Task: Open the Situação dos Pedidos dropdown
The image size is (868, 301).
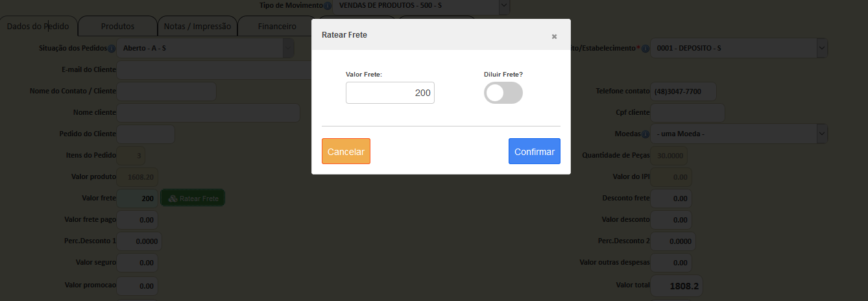Action: pyautogui.click(x=289, y=48)
